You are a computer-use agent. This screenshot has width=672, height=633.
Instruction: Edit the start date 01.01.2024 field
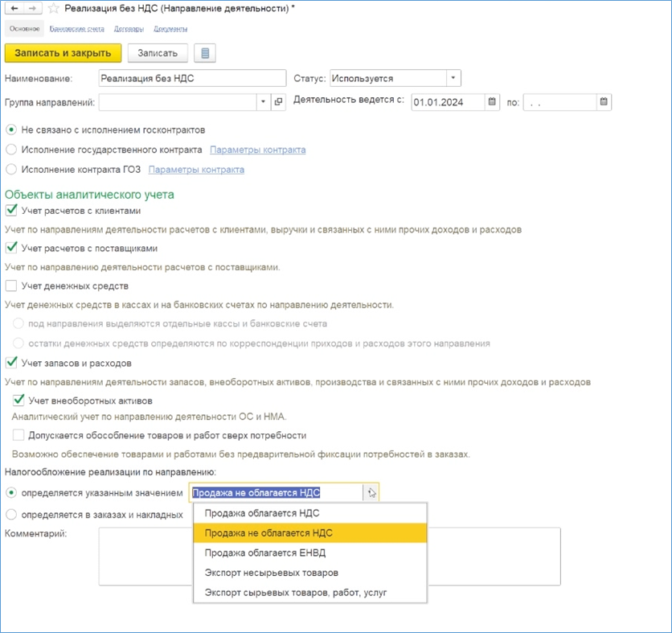tap(448, 102)
